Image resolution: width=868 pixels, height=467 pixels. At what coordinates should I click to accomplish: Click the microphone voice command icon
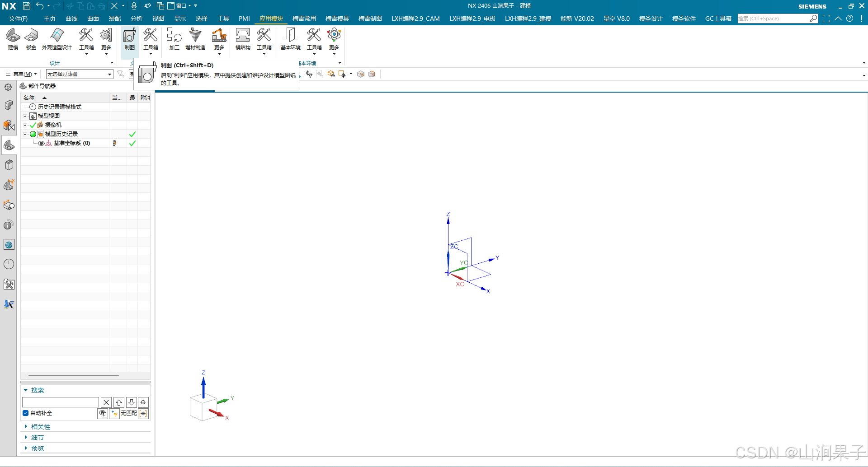(x=134, y=6)
